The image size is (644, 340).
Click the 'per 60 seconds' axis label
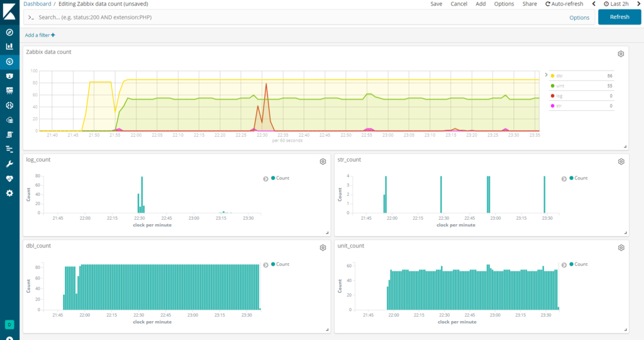coord(287,140)
